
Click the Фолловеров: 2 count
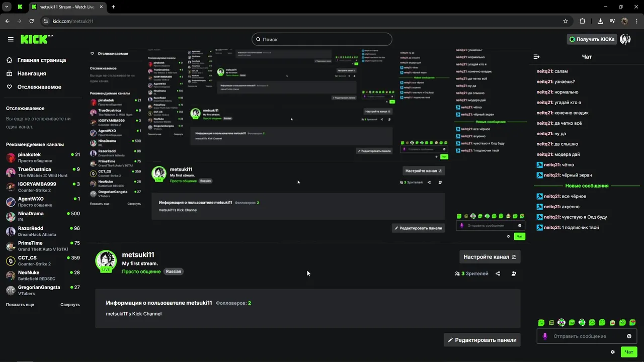(233, 303)
